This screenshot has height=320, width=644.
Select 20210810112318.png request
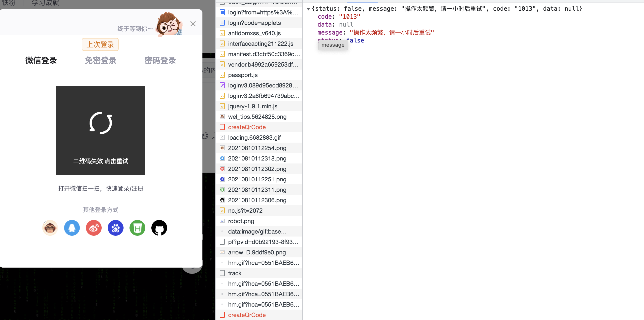[259, 159]
